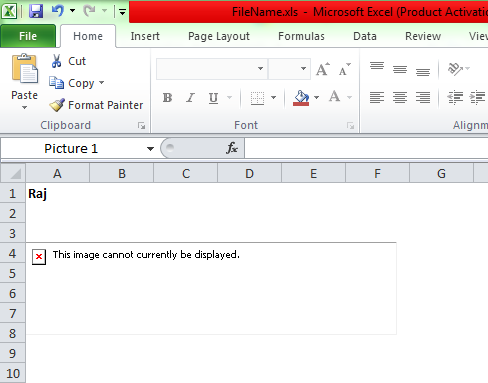Toggle italic formatting
488x383 pixels.
[x=190, y=98]
